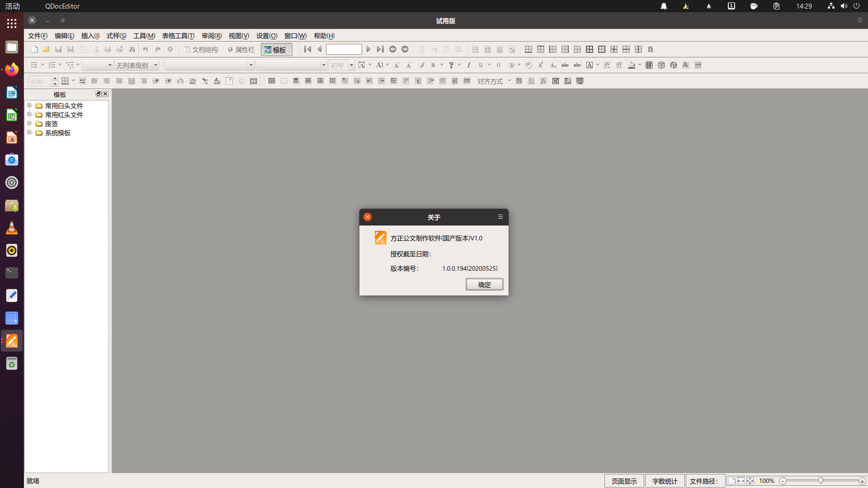Jump to the last page
This screenshot has width=868, height=488.
pos(380,49)
